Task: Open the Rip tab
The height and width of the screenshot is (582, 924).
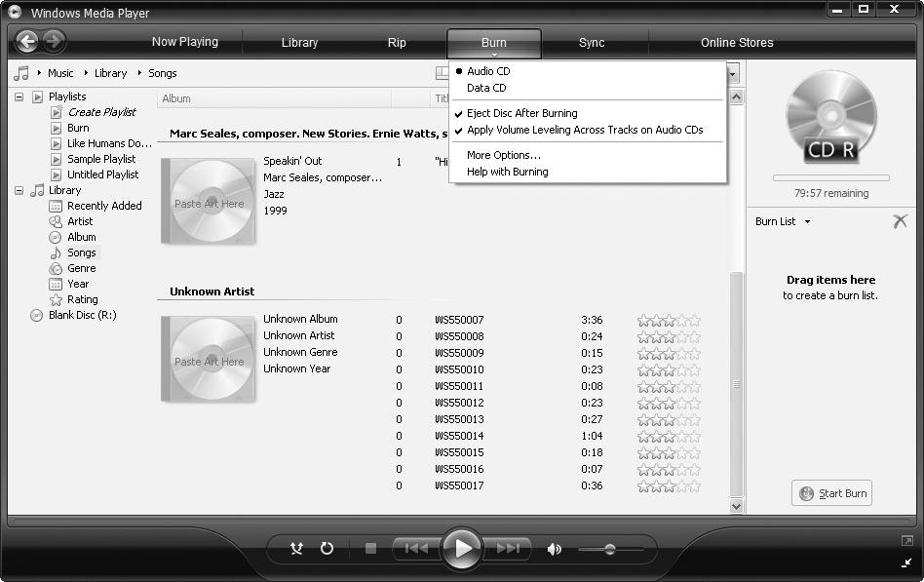Action: (x=397, y=43)
